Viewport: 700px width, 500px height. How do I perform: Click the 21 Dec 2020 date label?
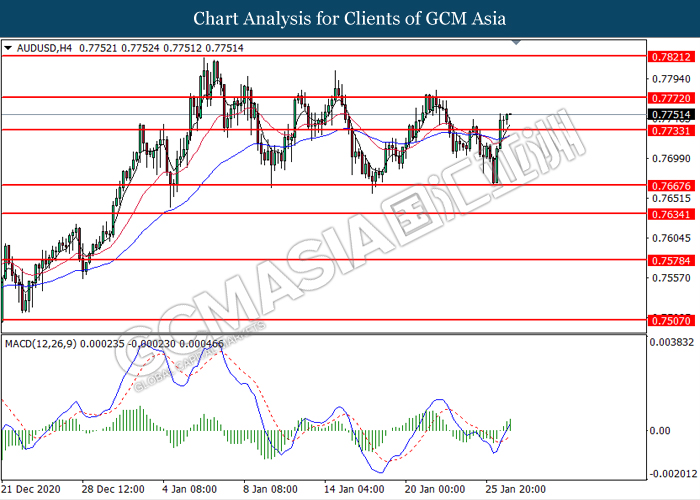tap(30, 489)
